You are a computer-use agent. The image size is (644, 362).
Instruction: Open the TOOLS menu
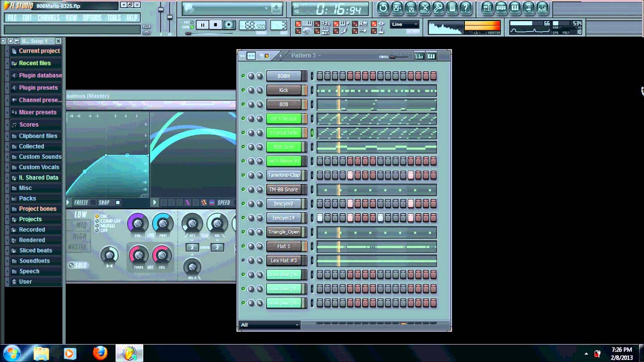pyautogui.click(x=114, y=18)
